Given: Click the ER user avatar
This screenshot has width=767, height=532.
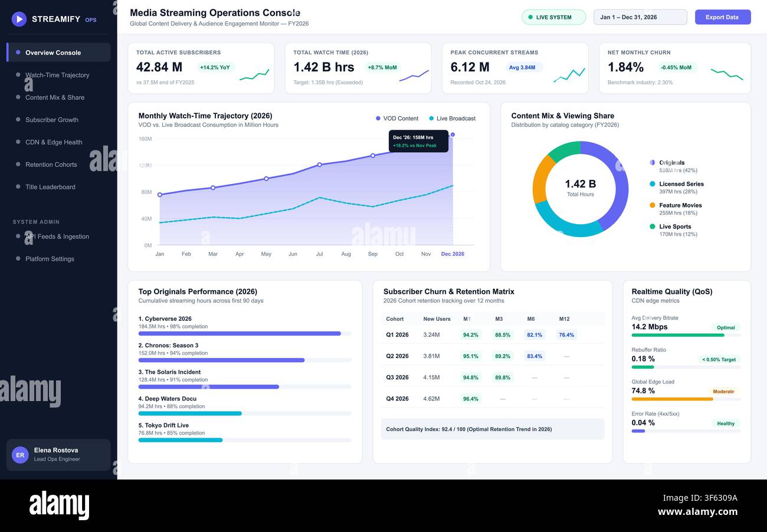Looking at the screenshot, I should (x=20, y=455).
